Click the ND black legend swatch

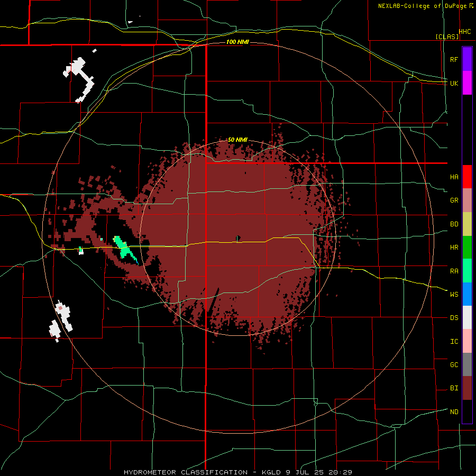(x=467, y=411)
